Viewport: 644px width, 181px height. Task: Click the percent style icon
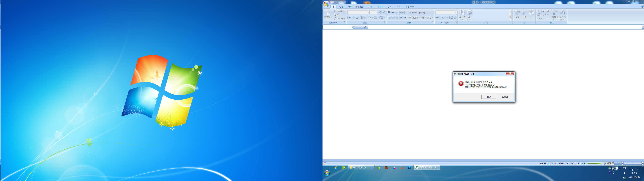(443, 17)
